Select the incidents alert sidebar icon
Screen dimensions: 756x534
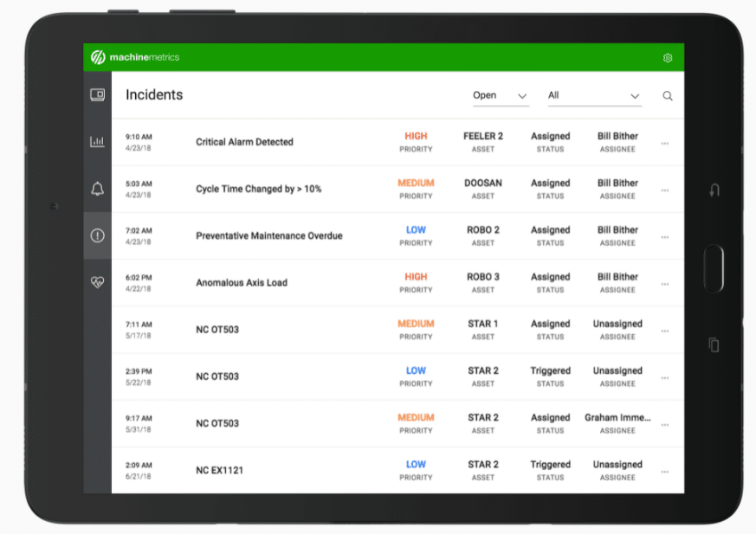coord(97,235)
